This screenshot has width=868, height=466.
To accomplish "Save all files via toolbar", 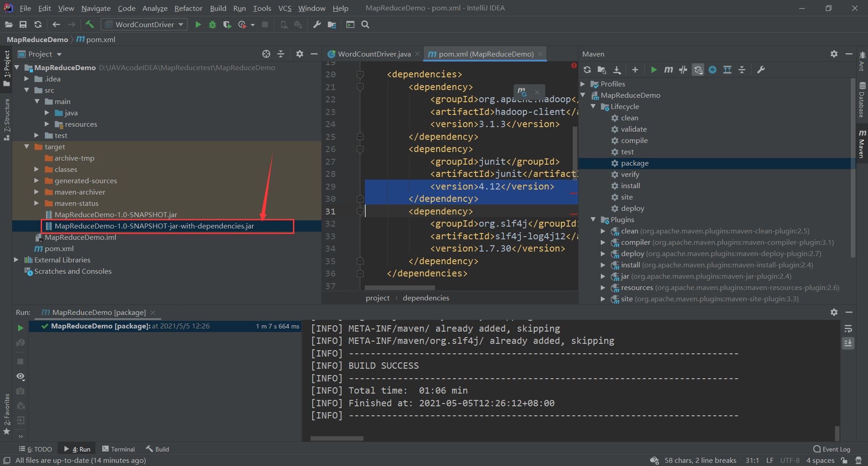I will point(23,24).
